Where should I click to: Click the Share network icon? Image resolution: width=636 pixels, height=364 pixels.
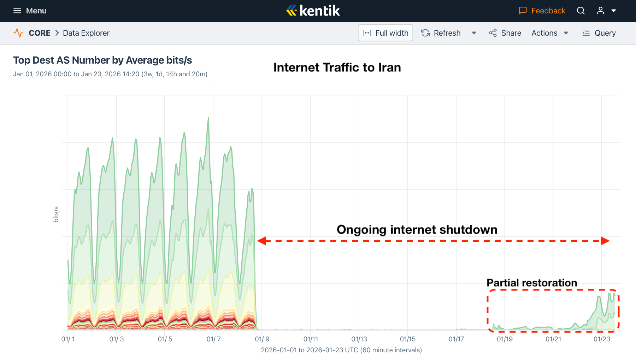[493, 33]
